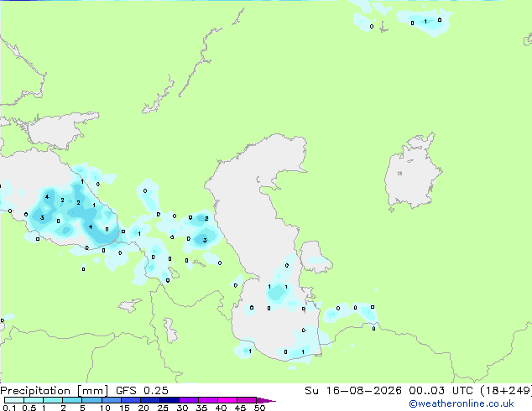
Task: Select the 2–5 mm legend color swatch
Action: tap(72, 400)
